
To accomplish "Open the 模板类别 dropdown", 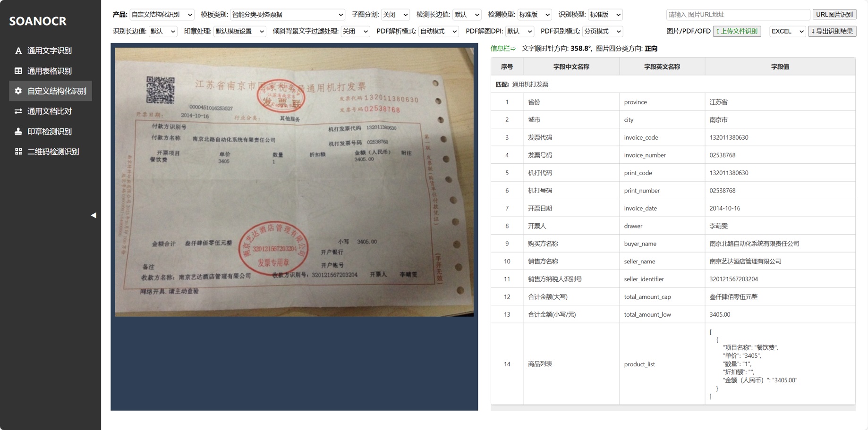I will pyautogui.click(x=287, y=15).
